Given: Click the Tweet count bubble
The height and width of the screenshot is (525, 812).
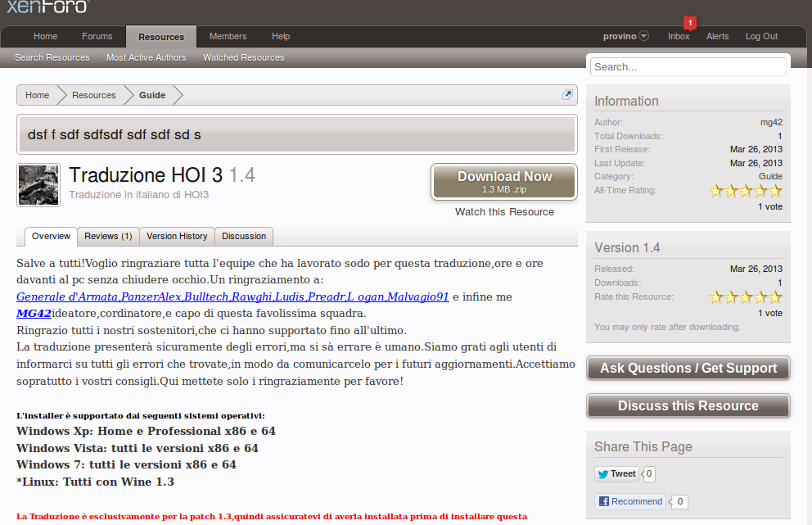Looking at the screenshot, I should [x=649, y=473].
